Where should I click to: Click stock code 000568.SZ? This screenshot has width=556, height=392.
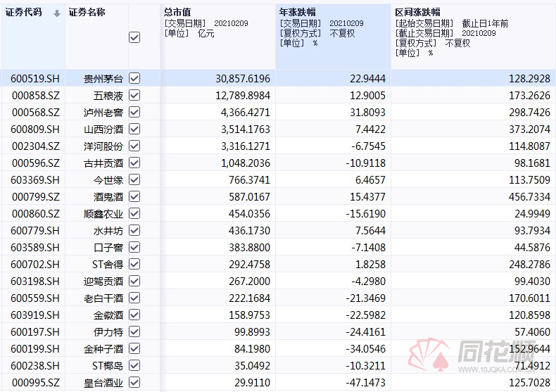(36, 113)
